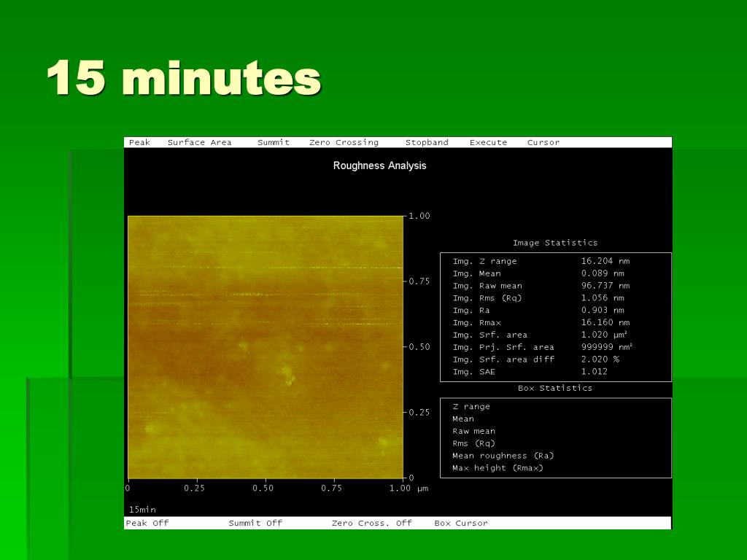Click the 0.50 x-axis tick label

pyautogui.click(x=263, y=488)
